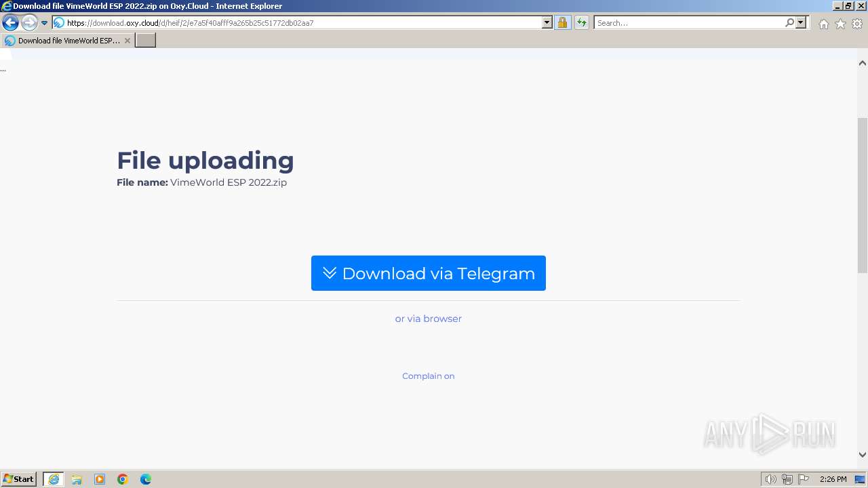The width and height of the screenshot is (868, 488).
Task: Click the scrollbar up arrow
Action: (863, 63)
